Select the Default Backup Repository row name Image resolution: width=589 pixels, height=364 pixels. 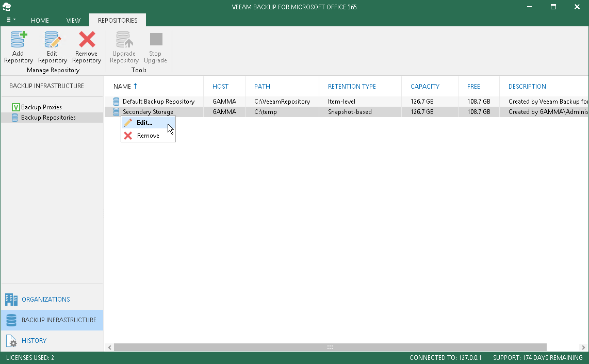[x=158, y=102]
